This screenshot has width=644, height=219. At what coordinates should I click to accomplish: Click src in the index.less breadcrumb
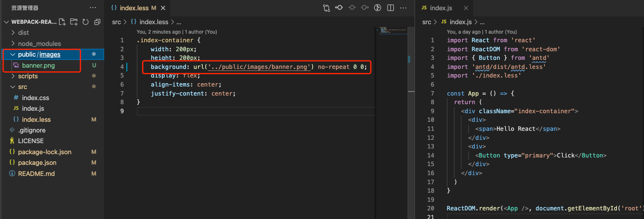click(116, 22)
